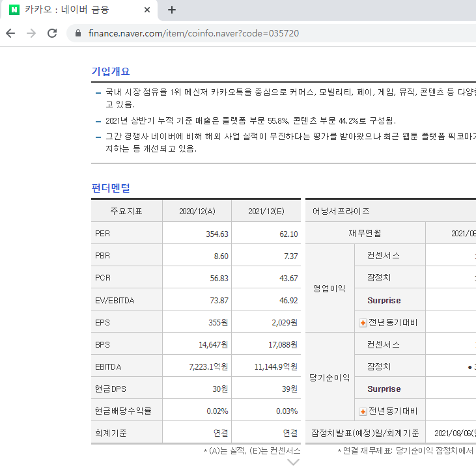Click the 회계기준 row label
Viewport: 476px width, 468px height.
tap(111, 433)
